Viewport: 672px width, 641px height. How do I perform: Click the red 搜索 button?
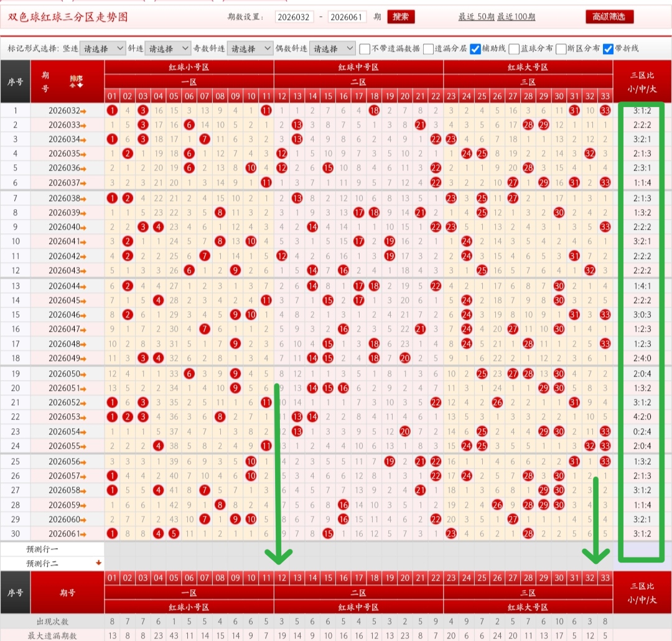[401, 17]
